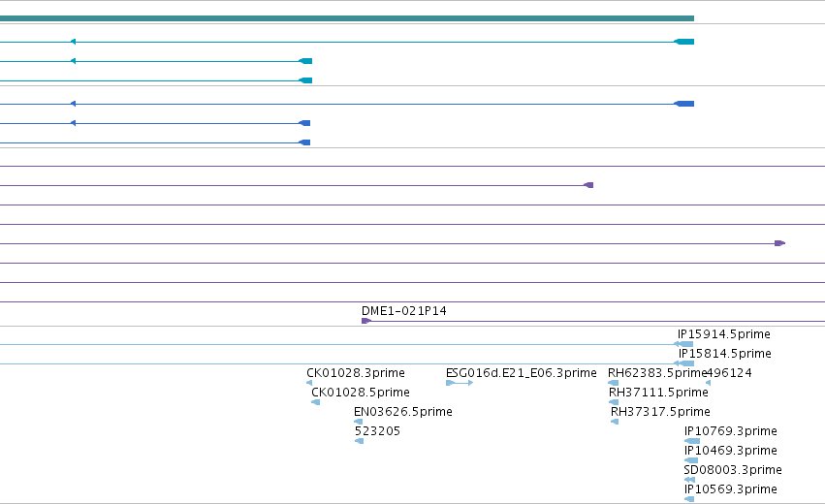The height and width of the screenshot is (504, 825).
Task: Select the CK01028.3prime label
Action: tap(356, 373)
